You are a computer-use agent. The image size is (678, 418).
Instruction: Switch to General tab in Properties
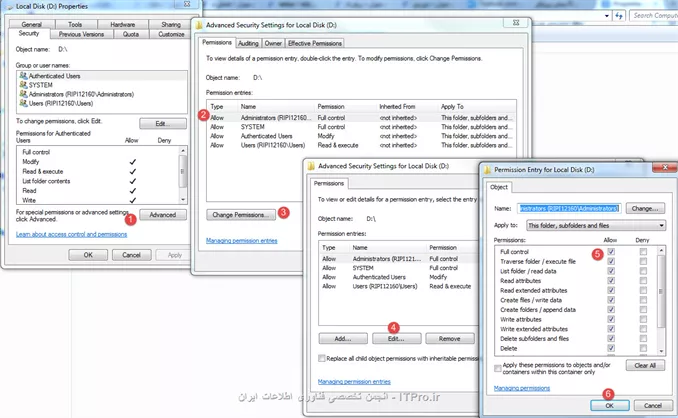tap(32, 25)
